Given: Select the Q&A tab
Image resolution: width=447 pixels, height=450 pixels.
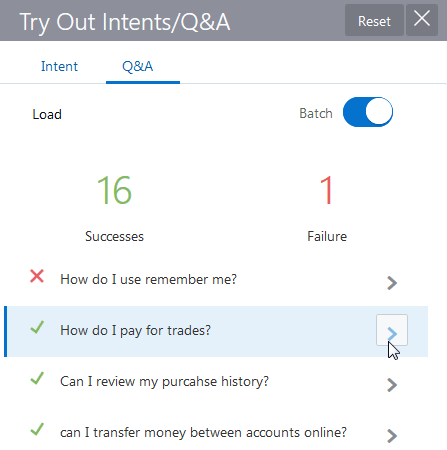Looking at the screenshot, I should click(x=138, y=66).
